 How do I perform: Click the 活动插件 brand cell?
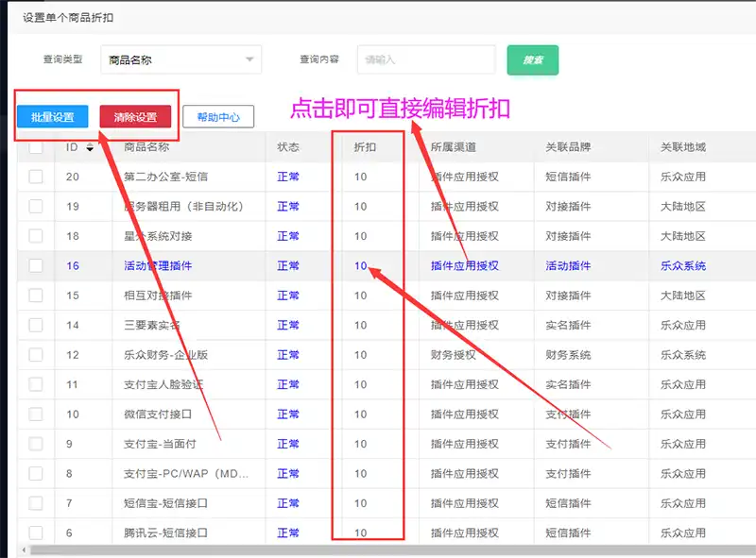(568, 265)
